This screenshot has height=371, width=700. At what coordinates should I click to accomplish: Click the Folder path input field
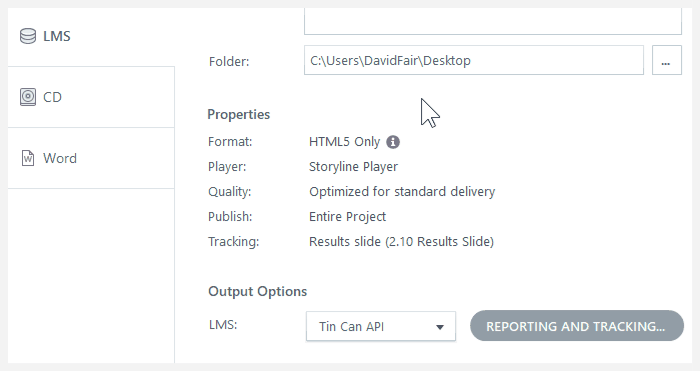pyautogui.click(x=474, y=60)
